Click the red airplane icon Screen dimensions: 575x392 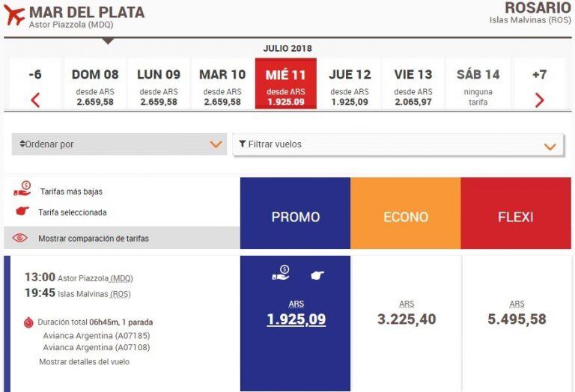point(14,14)
